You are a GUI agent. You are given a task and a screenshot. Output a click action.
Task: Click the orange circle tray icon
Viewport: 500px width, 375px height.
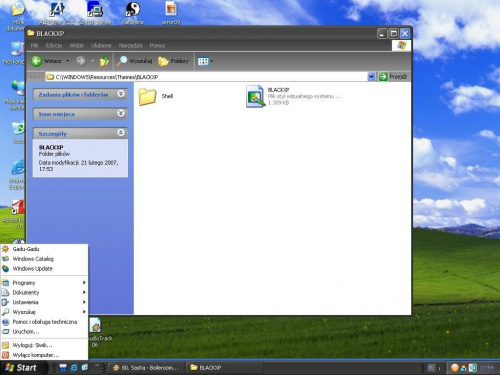[454, 368]
